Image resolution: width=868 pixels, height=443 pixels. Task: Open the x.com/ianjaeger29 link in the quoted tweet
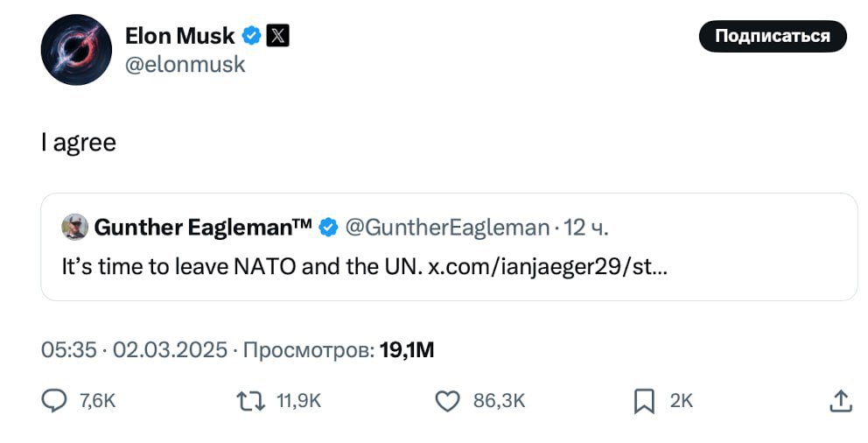pyautogui.click(x=547, y=266)
